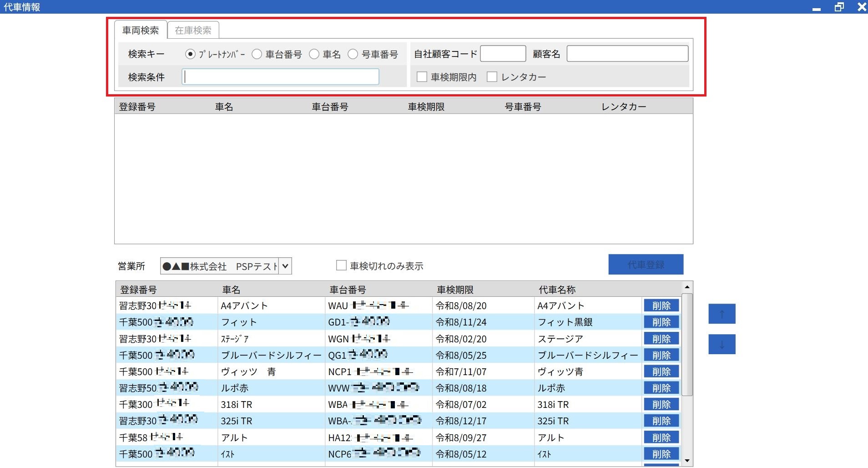Select the 令和7/11/07 inspection date cell

pos(483,371)
